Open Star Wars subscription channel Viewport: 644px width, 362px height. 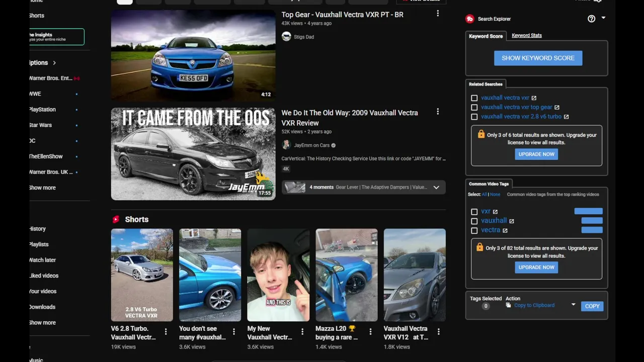point(41,125)
